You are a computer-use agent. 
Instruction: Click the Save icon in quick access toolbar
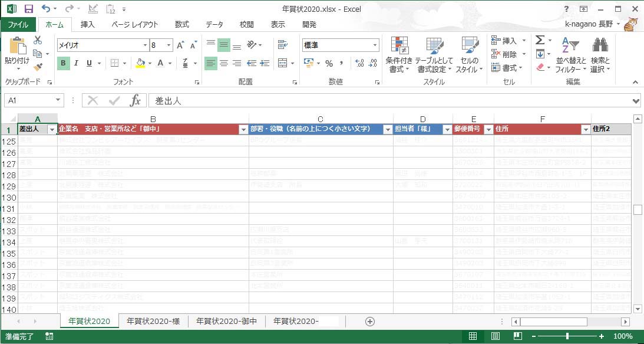[x=28, y=9]
